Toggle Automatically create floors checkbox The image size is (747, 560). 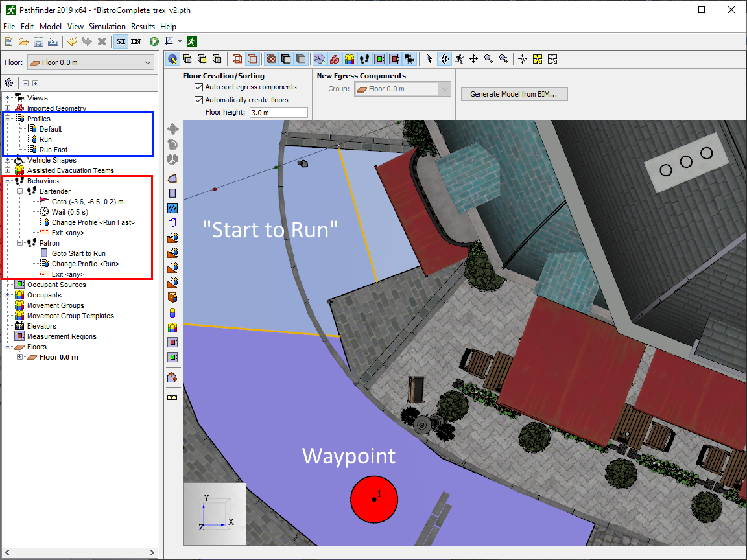pos(199,100)
